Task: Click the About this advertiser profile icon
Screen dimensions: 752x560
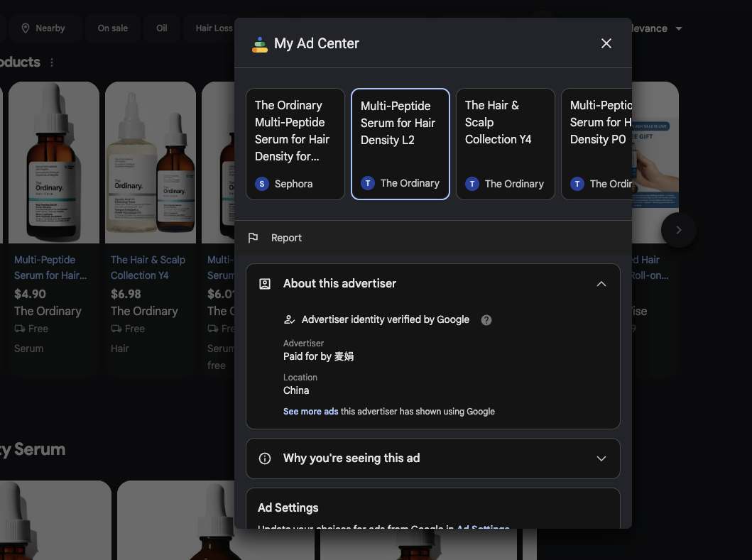Action: 265,284
